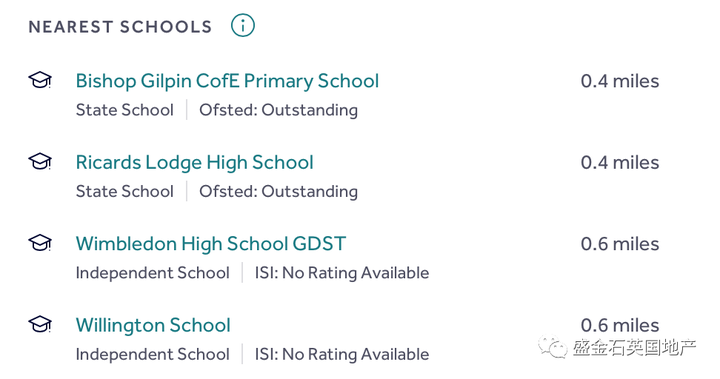Screen dimensions: 720x379
Task: Click Independent School label under Willington School
Action: coord(152,354)
